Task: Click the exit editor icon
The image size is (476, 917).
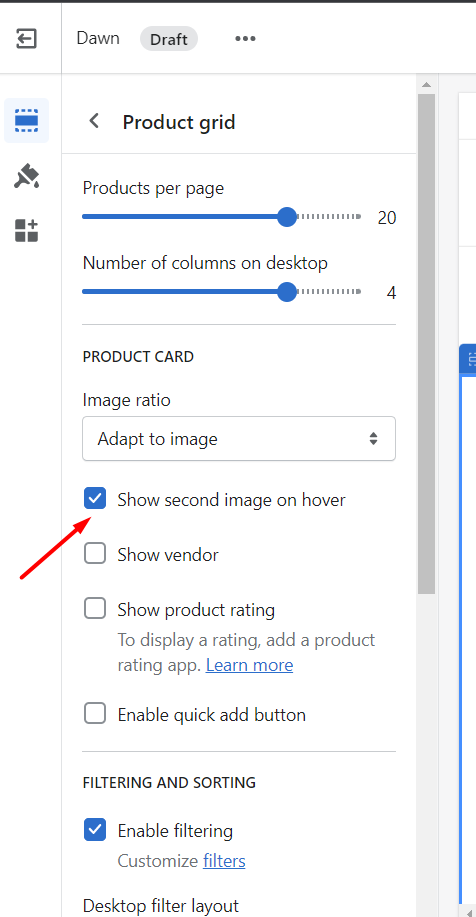Action: click(x=26, y=39)
